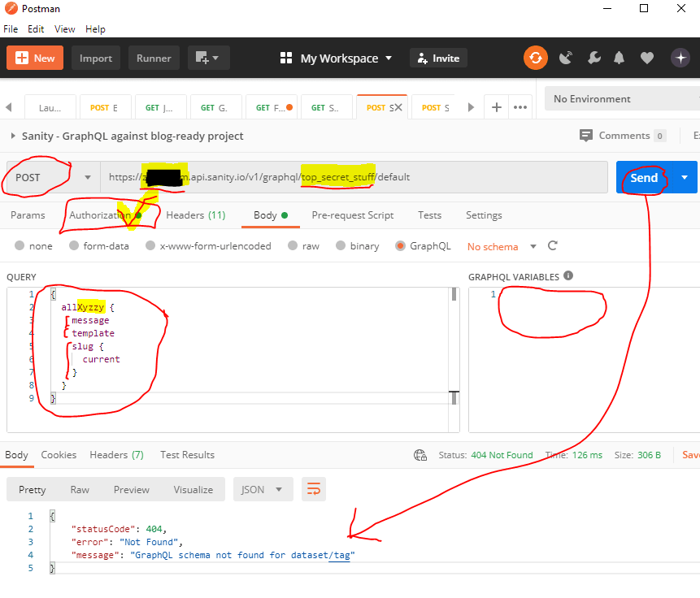Click inside the GraphQL variables editor

[x=584, y=360]
